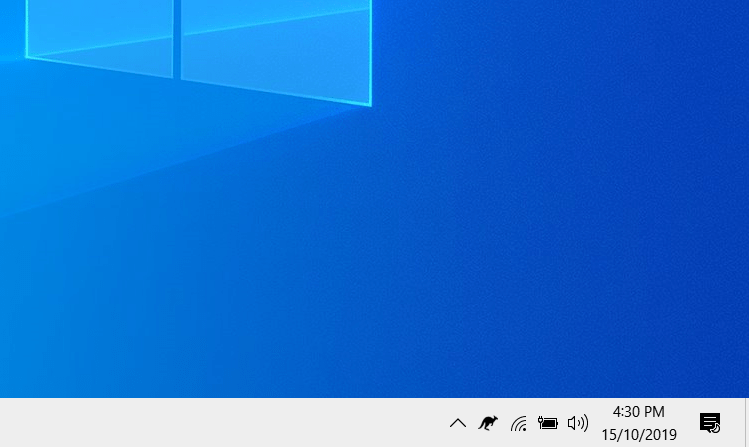Open the calendar flyout from the date
The width and height of the screenshot is (749, 447).
click(x=638, y=435)
